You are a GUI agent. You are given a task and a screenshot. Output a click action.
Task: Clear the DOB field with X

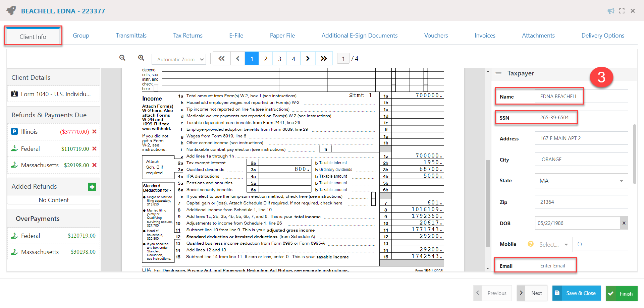pos(624,223)
